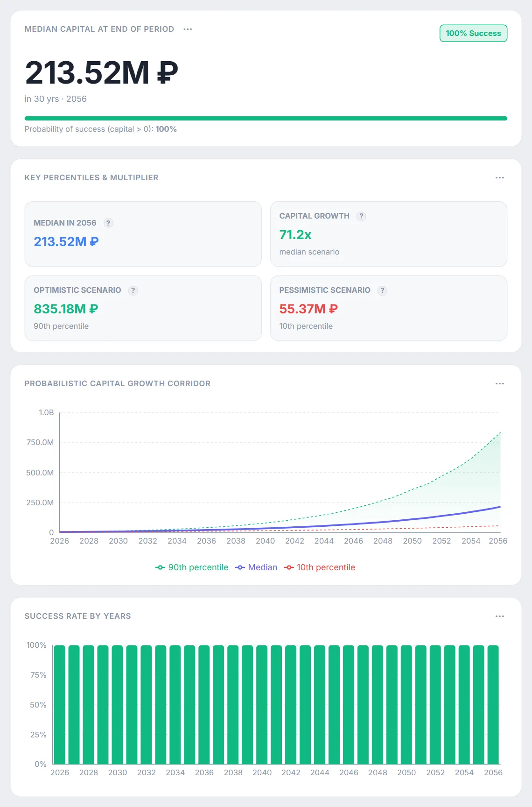Click the 50% axis label on success chart

[x=38, y=705]
